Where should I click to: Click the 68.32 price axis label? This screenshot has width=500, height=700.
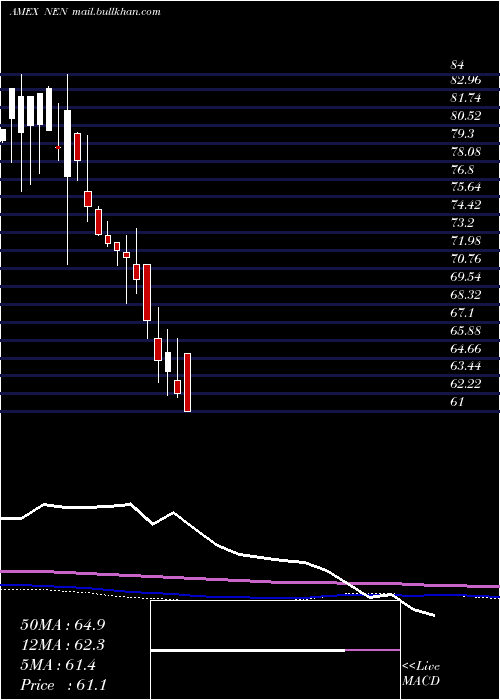click(x=466, y=295)
